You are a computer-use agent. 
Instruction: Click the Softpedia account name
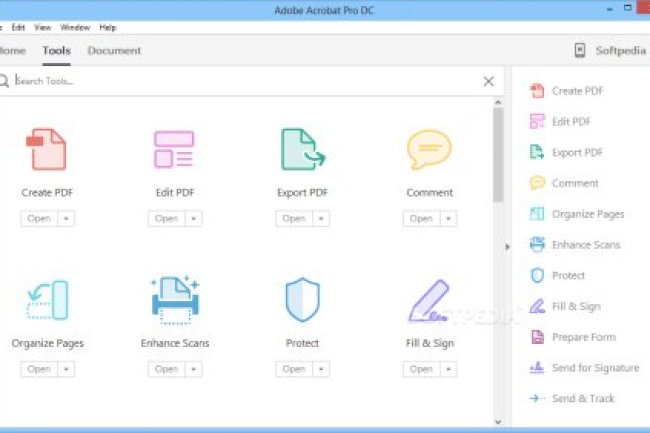(621, 51)
